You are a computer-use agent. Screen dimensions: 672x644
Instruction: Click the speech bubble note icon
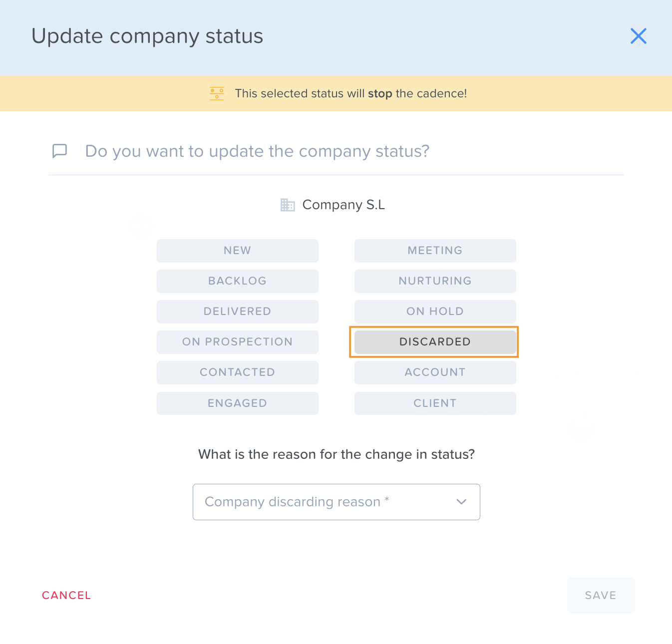60,151
